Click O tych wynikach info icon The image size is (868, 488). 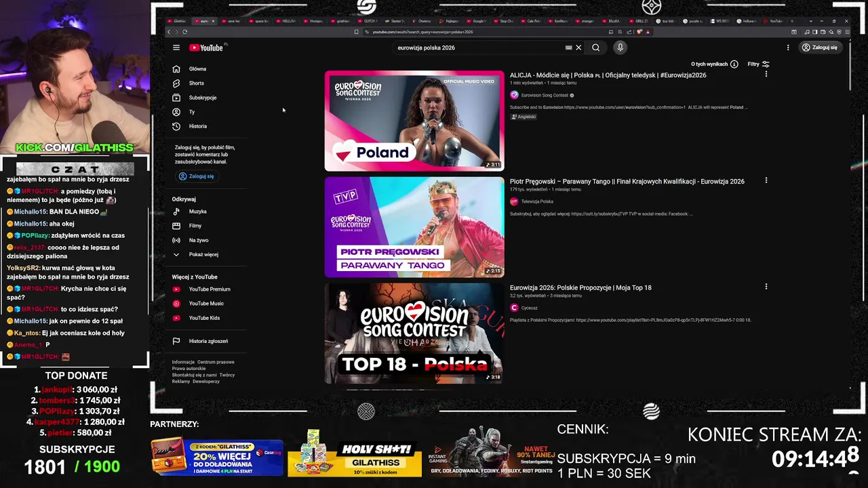pos(734,64)
